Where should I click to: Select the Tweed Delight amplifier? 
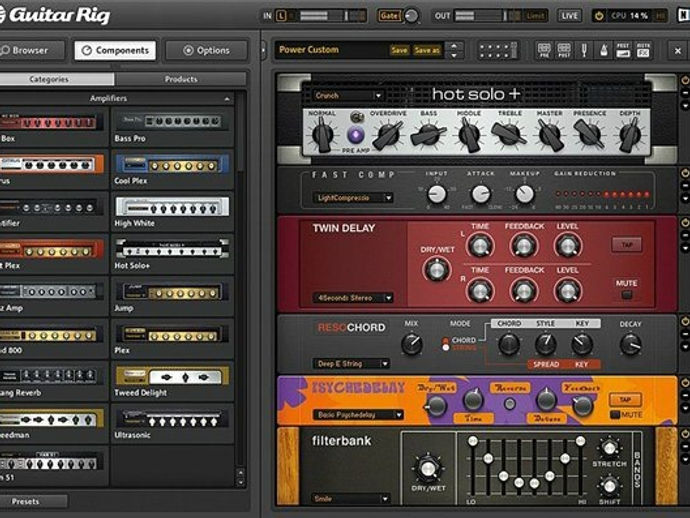[x=172, y=381]
